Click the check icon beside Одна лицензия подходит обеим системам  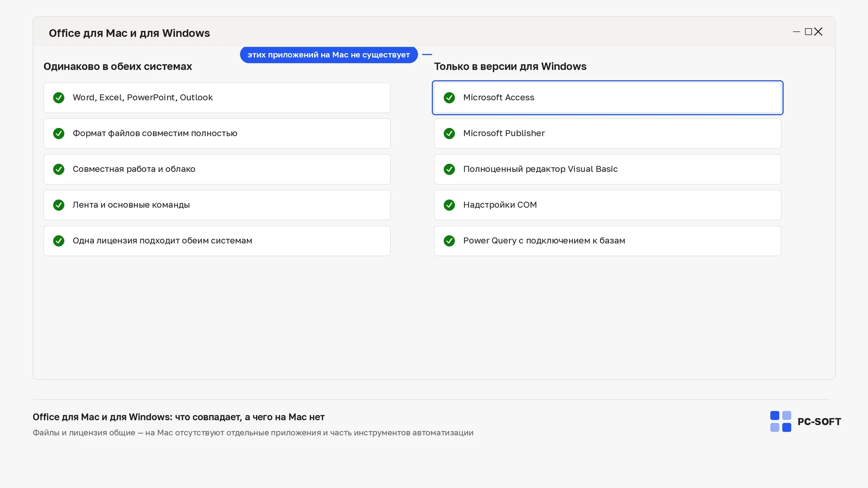59,241
